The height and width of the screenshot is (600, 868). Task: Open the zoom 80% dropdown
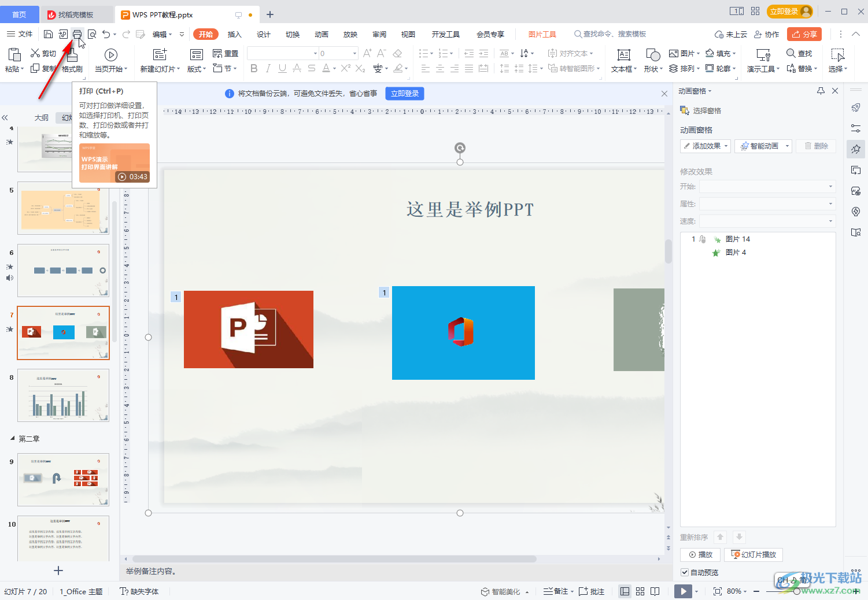(737, 591)
